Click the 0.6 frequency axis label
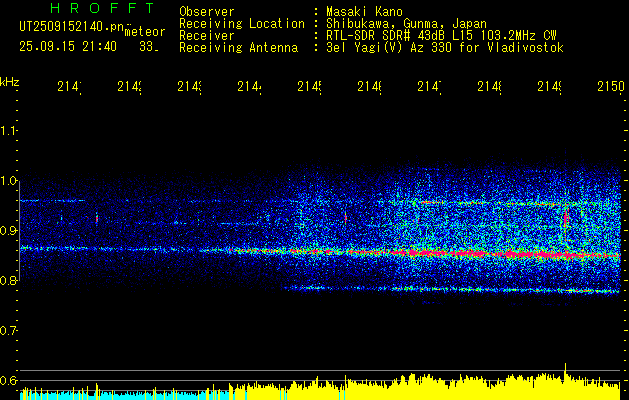Screen dimensions: 629x400 tap(8, 380)
